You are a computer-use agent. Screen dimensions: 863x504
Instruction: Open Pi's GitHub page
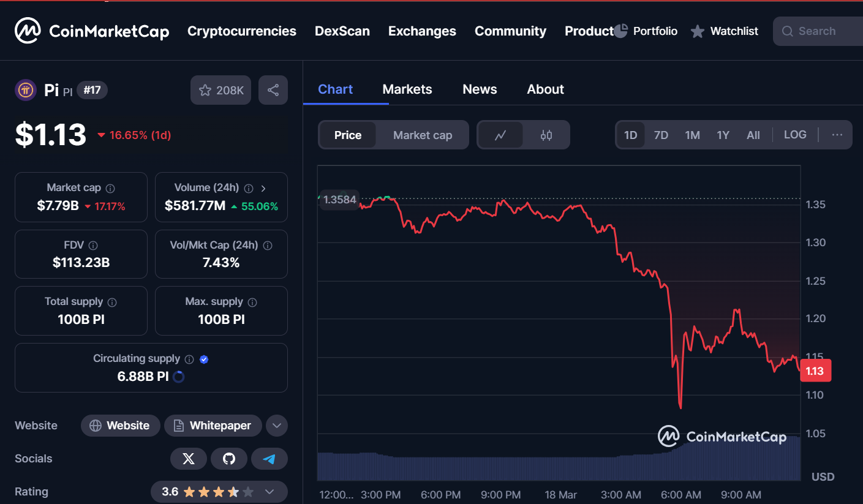pos(229,458)
